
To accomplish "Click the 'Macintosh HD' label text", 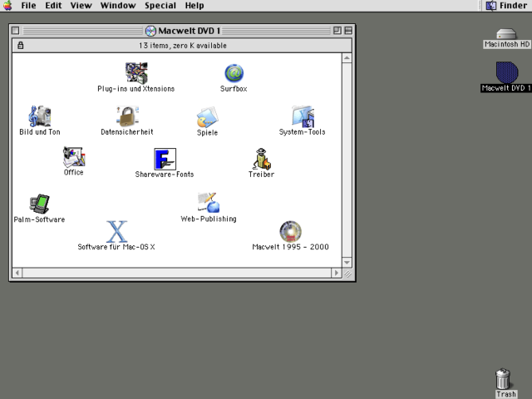I will coord(507,44).
